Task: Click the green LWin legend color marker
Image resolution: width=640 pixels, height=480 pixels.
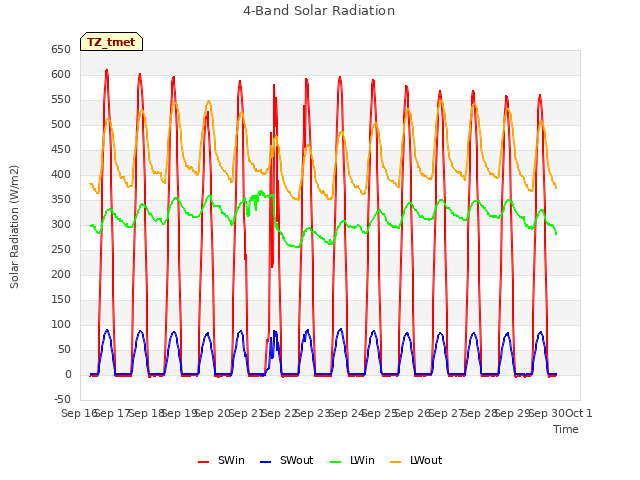Action: [336, 462]
